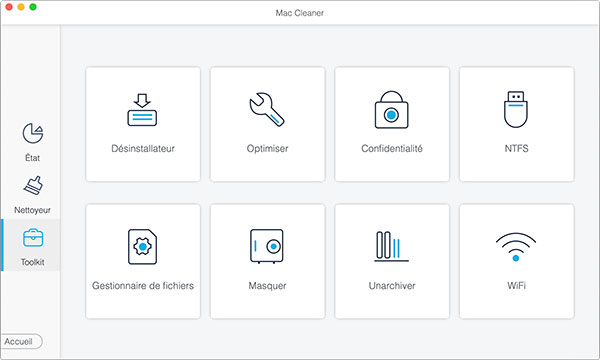Click the Toolkit briefcase icon
The width and height of the screenshot is (600, 360).
click(x=33, y=238)
